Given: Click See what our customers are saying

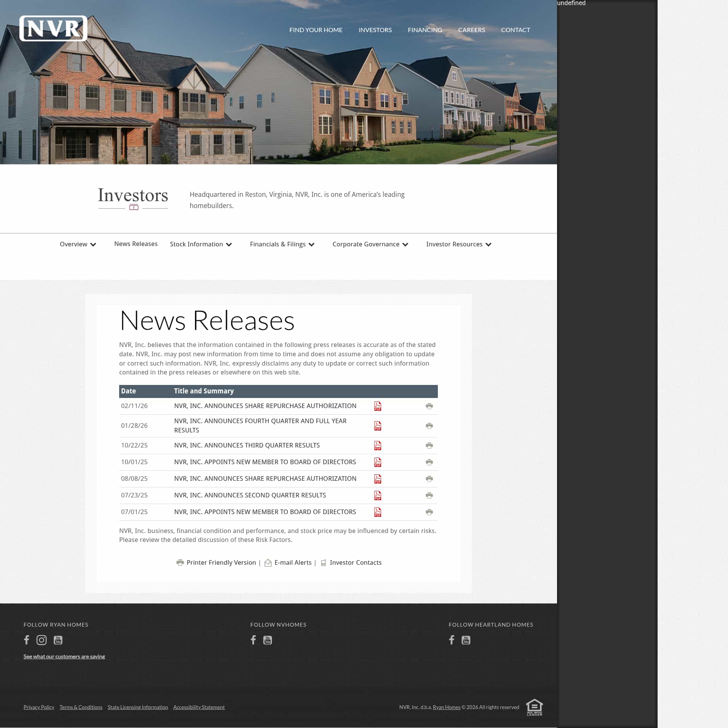Looking at the screenshot, I should (x=64, y=656).
